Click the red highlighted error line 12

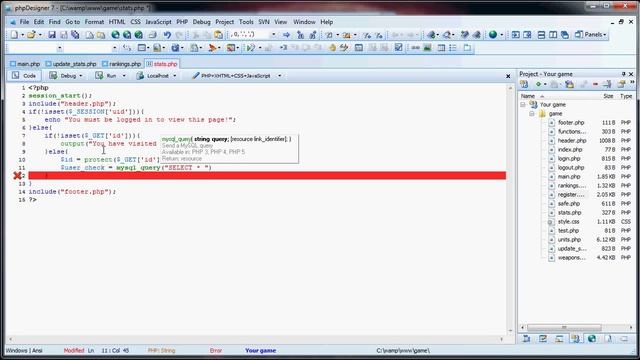click(267, 176)
